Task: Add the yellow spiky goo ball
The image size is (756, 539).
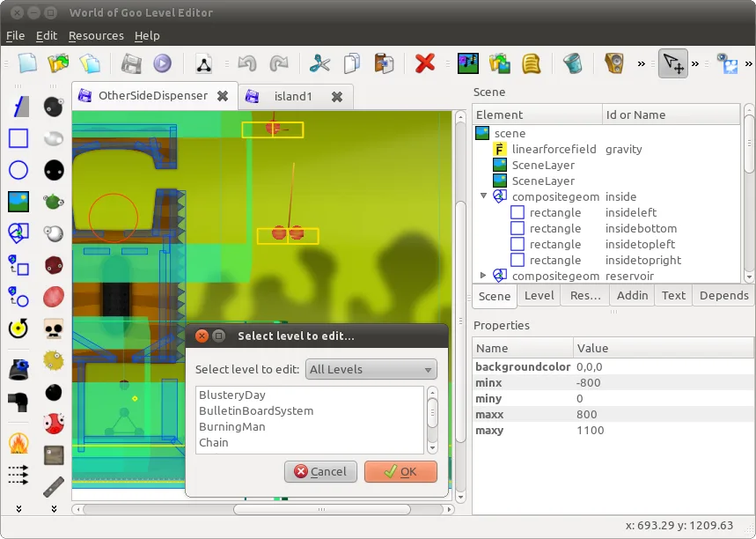Action: coord(54,360)
